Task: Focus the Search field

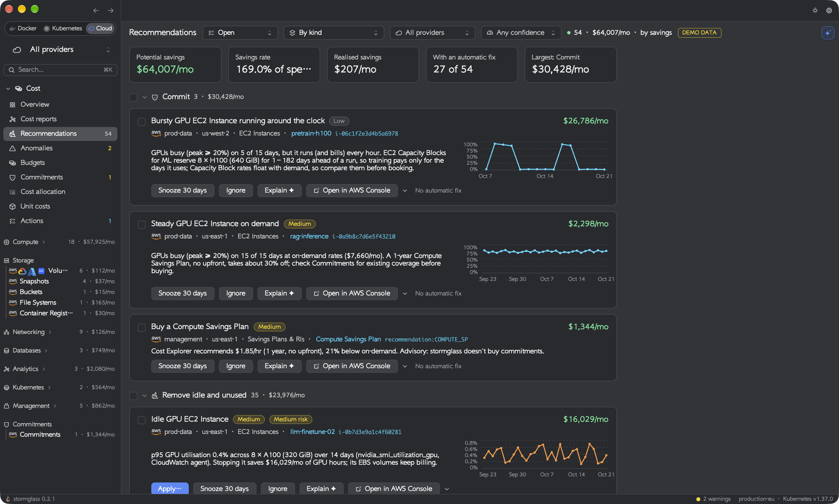Action: click(x=60, y=70)
